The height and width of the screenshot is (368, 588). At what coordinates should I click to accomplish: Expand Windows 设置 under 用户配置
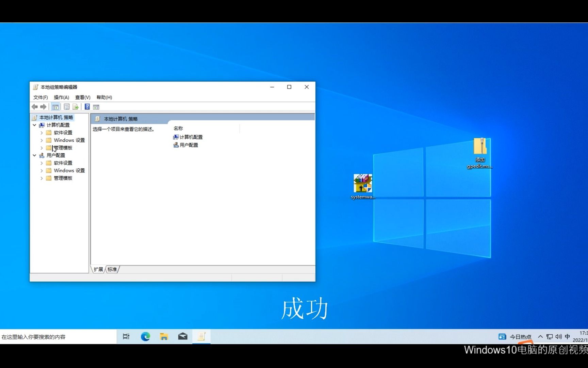(x=42, y=170)
